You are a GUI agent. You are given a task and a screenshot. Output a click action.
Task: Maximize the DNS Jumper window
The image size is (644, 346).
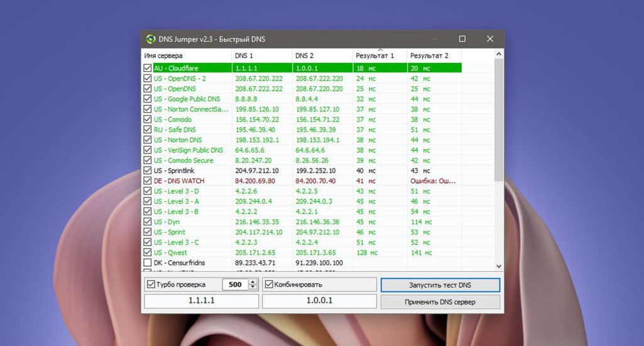[x=462, y=38]
